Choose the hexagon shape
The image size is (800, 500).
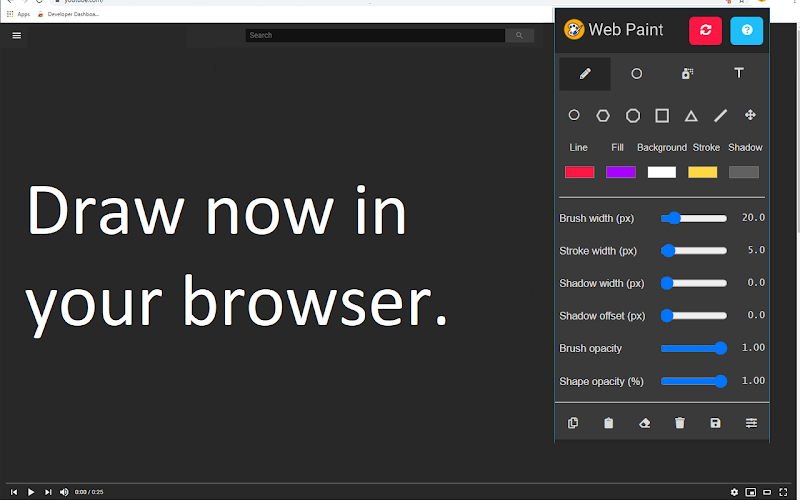coord(603,116)
